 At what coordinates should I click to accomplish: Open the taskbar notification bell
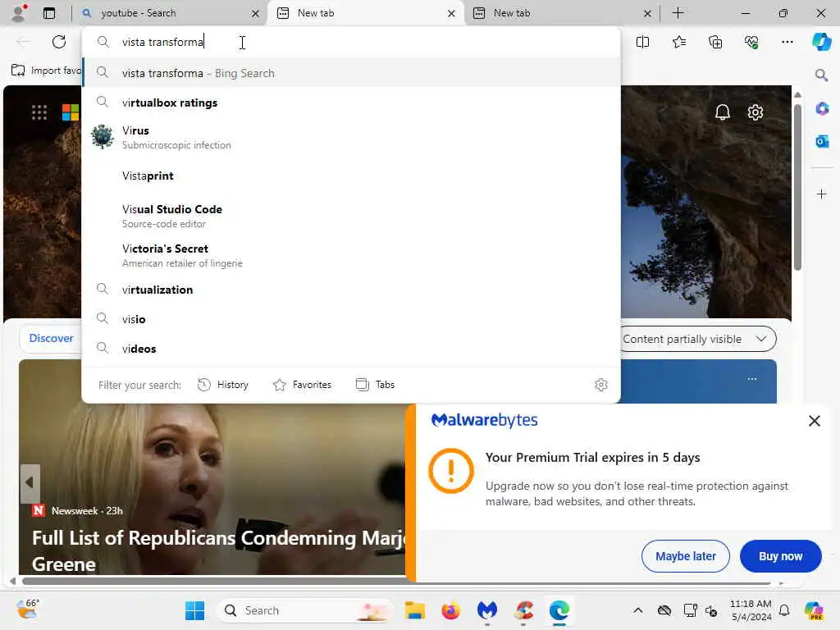783,610
